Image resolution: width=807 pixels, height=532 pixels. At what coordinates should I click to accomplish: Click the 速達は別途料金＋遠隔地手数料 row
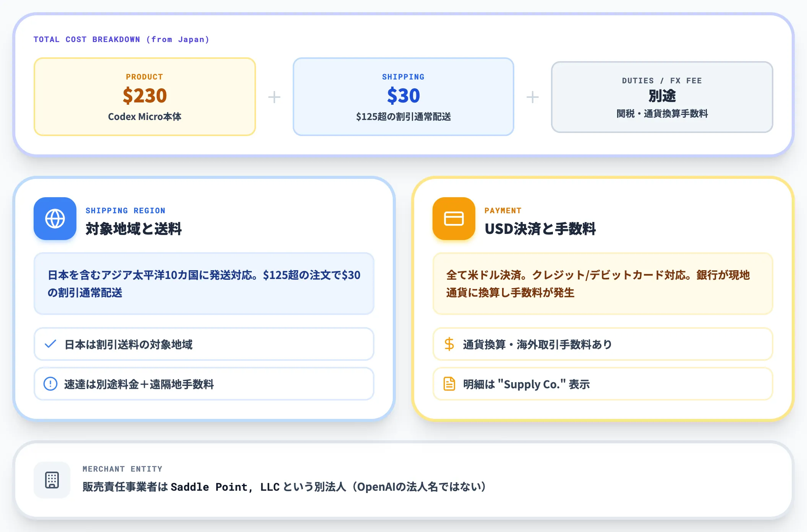pos(204,384)
